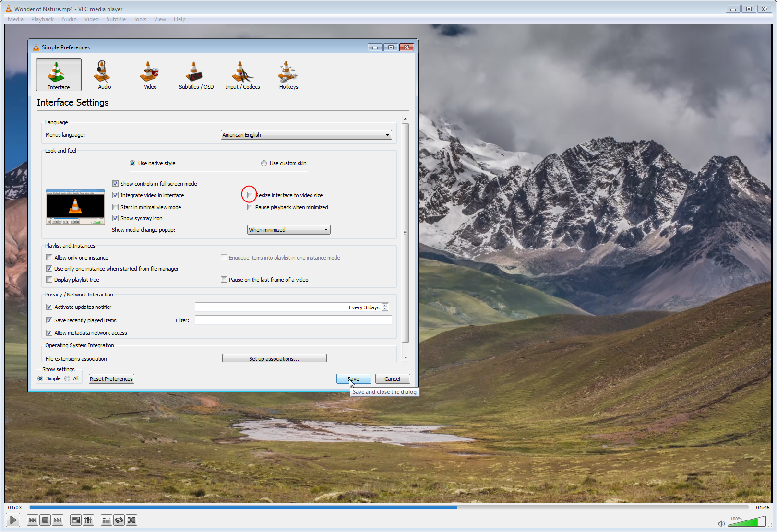Viewport: 777px width, 532px height.
Task: Show extended settings equalizer panel
Action: click(88, 520)
